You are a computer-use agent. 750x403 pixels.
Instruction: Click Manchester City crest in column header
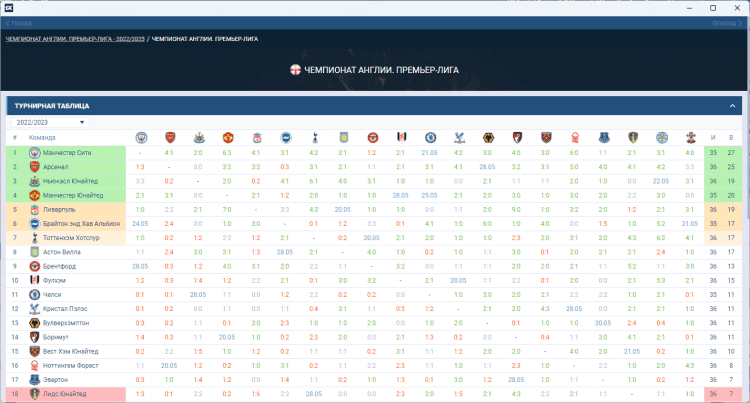coord(141,138)
